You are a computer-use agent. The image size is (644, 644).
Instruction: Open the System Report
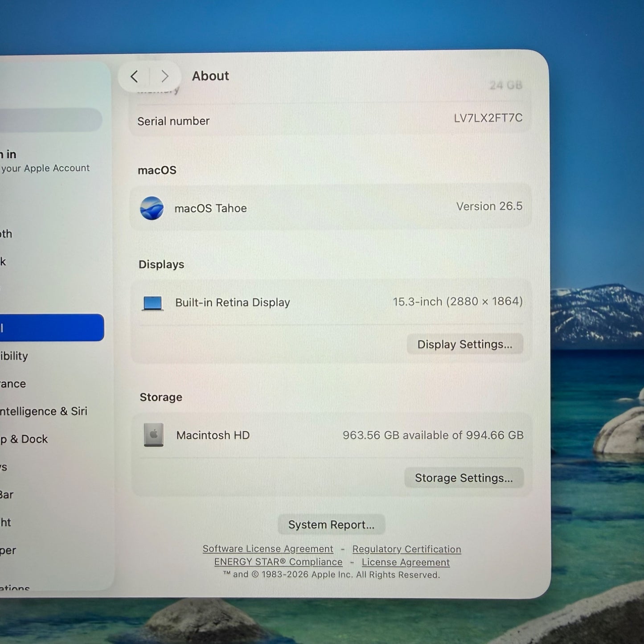(331, 525)
